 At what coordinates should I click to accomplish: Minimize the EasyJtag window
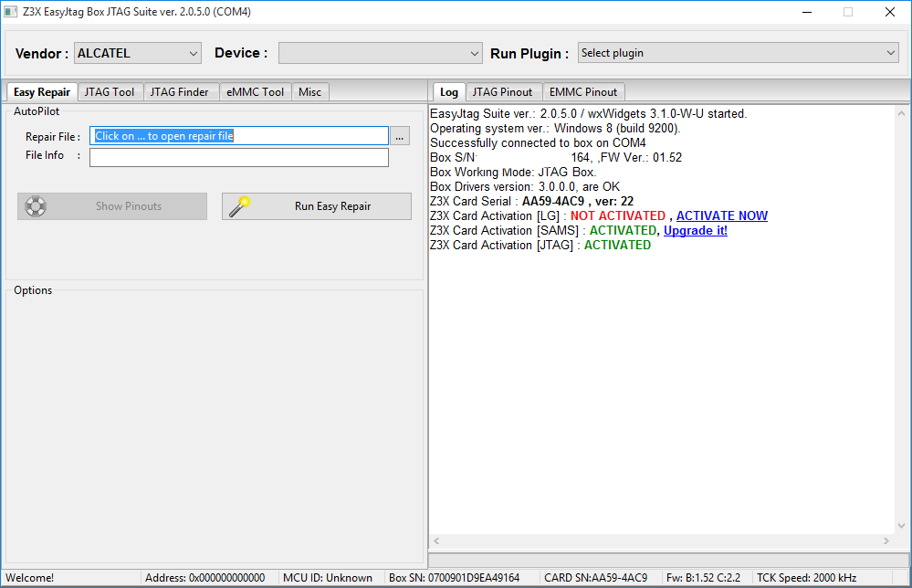pos(807,12)
